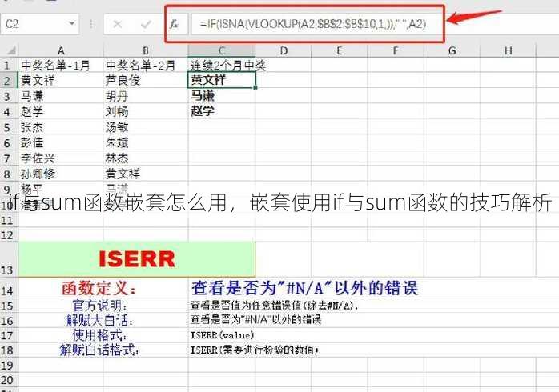Screen dimensions: 559x392
Task: Click cell containing 彭佳
Action: coord(61,142)
